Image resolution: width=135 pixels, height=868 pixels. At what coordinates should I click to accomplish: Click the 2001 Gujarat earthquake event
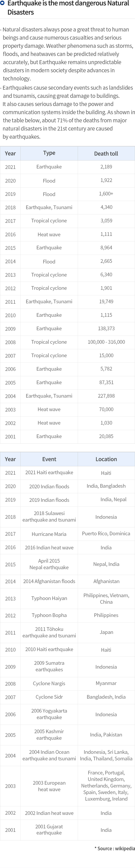click(x=49, y=830)
